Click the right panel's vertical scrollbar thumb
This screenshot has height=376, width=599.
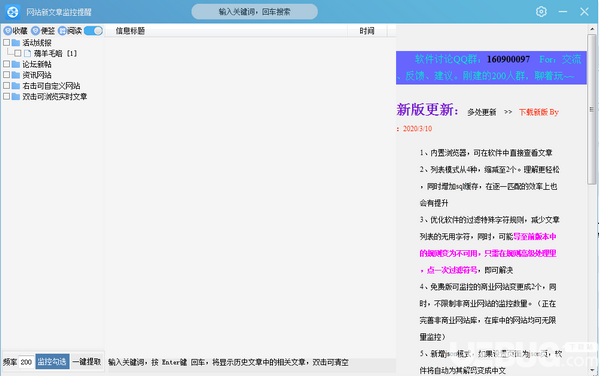click(592, 109)
